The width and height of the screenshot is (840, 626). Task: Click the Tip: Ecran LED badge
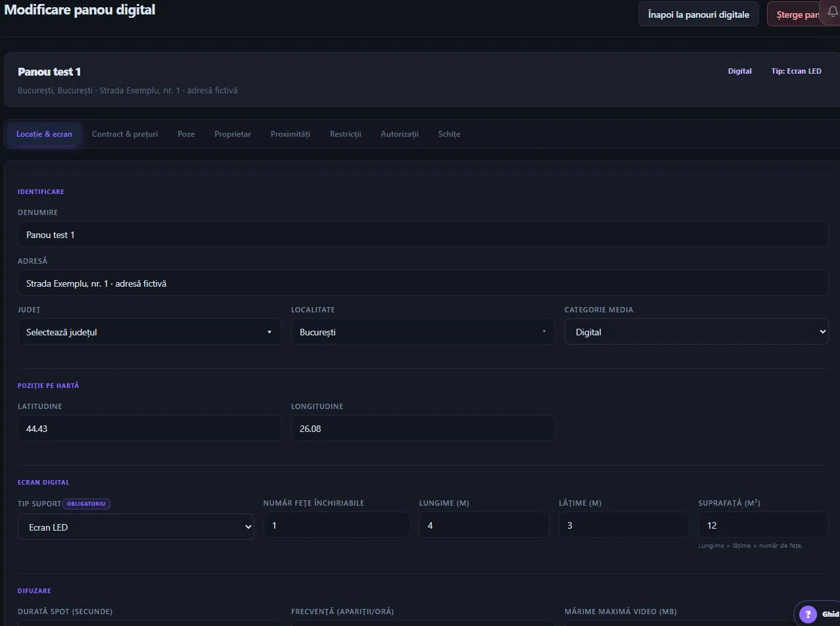[x=796, y=71]
